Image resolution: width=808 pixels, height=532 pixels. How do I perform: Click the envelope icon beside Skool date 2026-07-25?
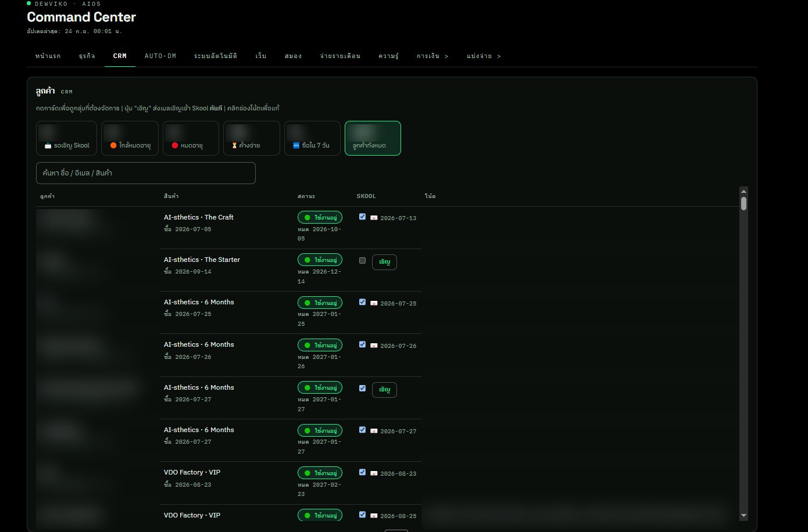[x=374, y=304]
